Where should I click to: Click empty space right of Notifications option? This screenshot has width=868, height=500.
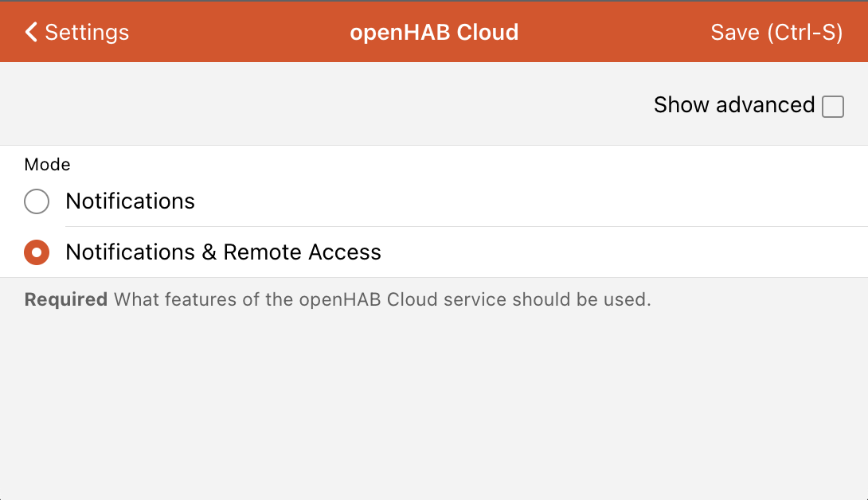click(557, 201)
